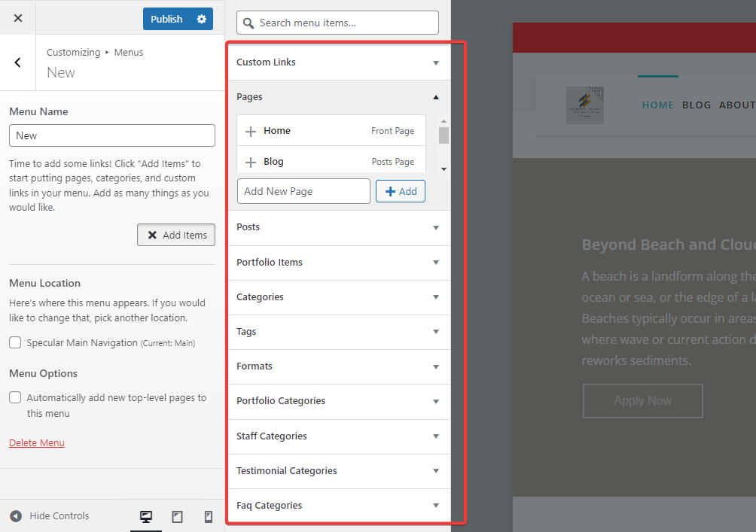The height and width of the screenshot is (532, 756).
Task: Switch to desktop preview icon
Action: 145,517
